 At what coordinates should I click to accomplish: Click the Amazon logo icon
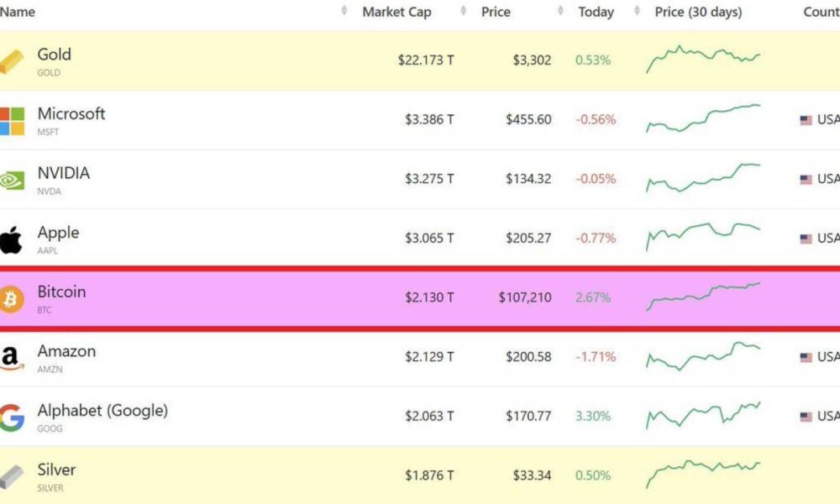click(x=12, y=359)
